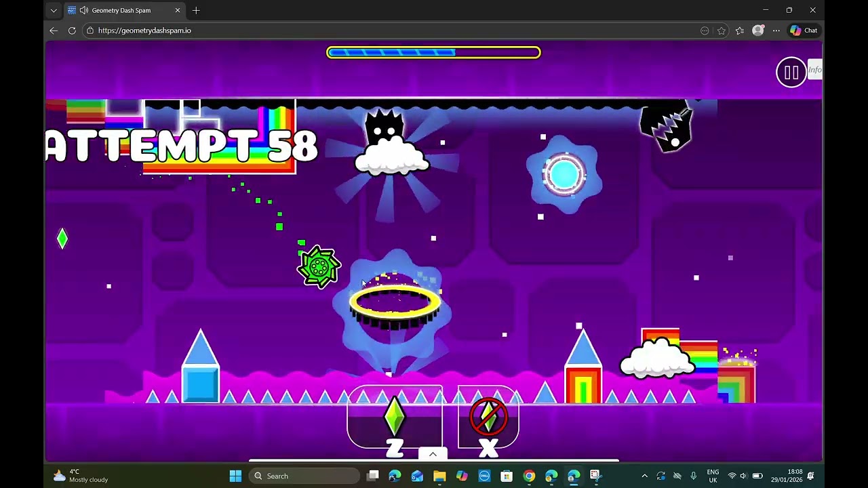This screenshot has width=868, height=488.
Task: Open the notification bell icon
Action: [x=810, y=476]
